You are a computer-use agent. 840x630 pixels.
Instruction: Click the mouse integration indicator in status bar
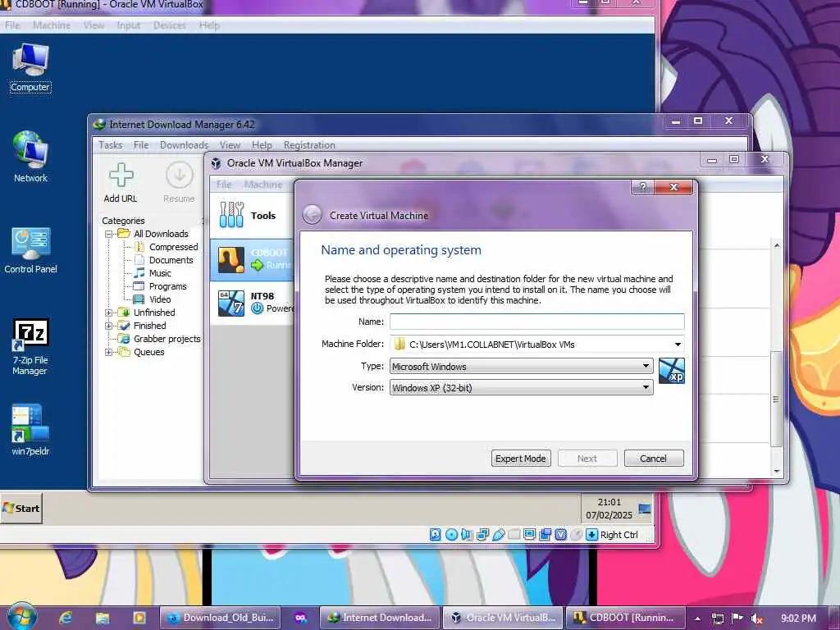click(x=576, y=535)
